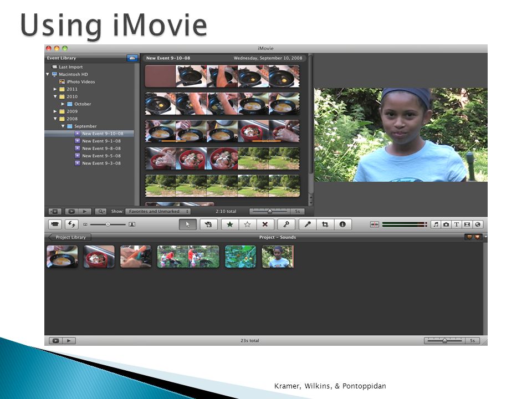Click the orange comment marker button
This screenshot has width=532, height=399.
click(x=469, y=237)
